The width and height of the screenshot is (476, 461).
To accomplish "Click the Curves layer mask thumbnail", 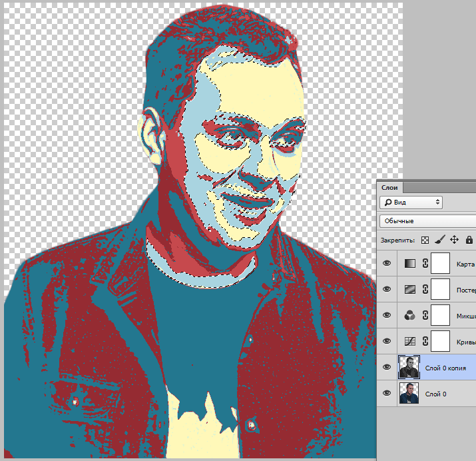I will point(441,342).
